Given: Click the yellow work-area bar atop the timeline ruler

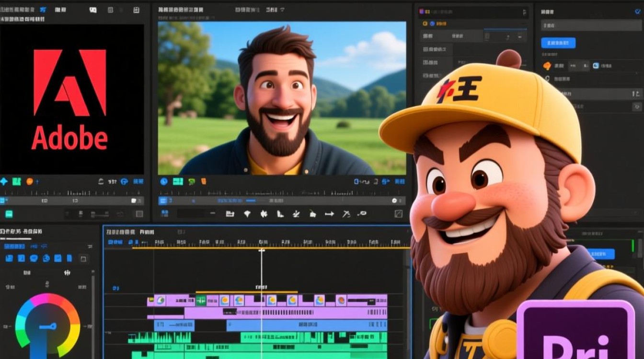Looking at the screenshot, I should 271,247.
